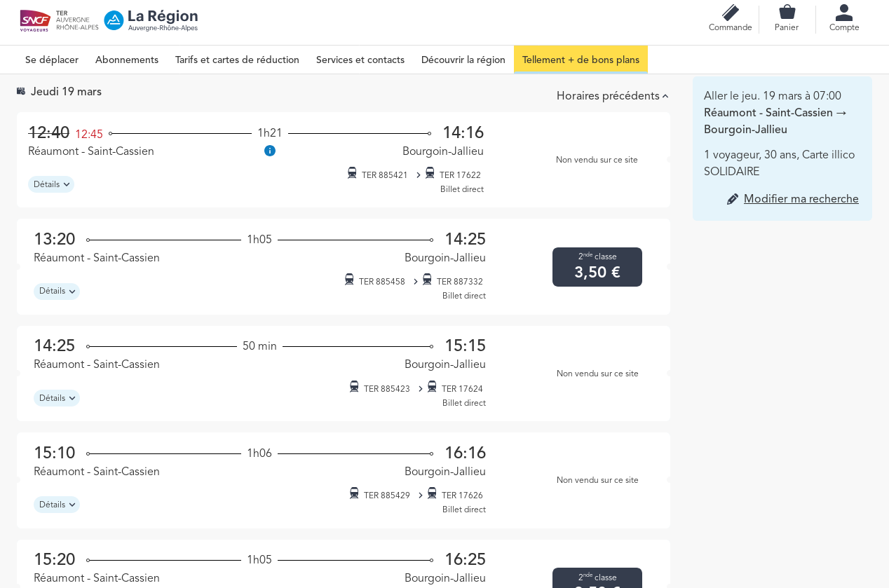Click the train icon next to TER 885458

pyautogui.click(x=349, y=280)
